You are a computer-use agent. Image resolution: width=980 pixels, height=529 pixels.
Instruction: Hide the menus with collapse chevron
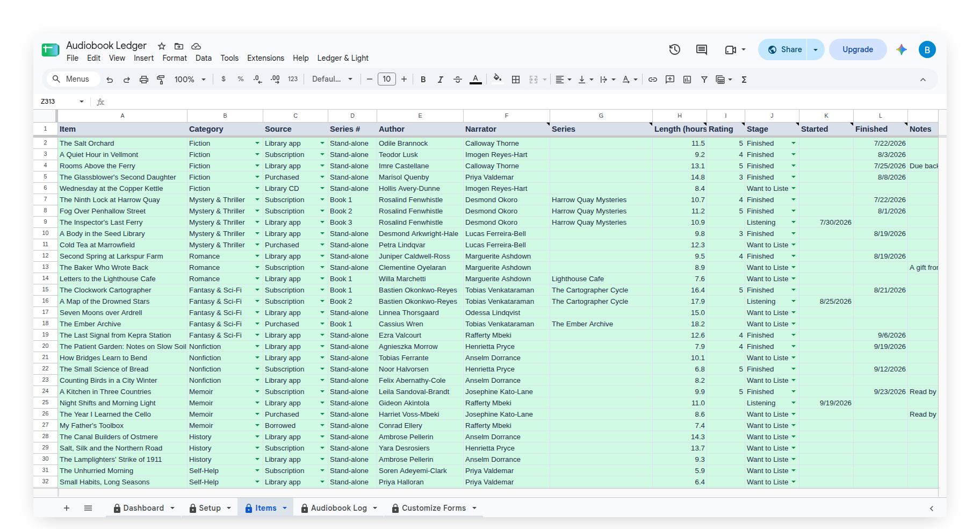point(923,80)
